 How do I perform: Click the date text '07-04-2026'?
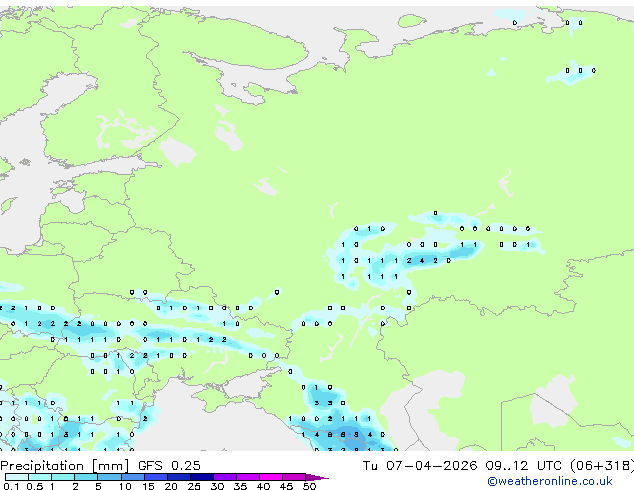coord(431,466)
